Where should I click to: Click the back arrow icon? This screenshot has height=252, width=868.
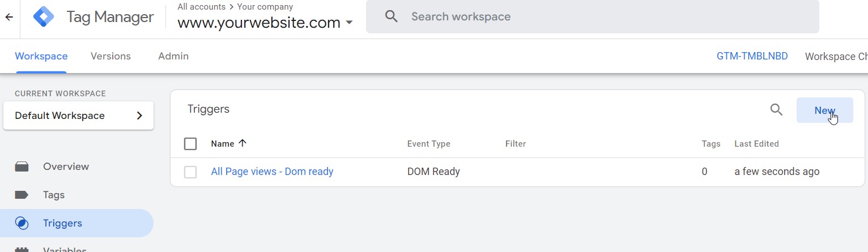tap(9, 17)
